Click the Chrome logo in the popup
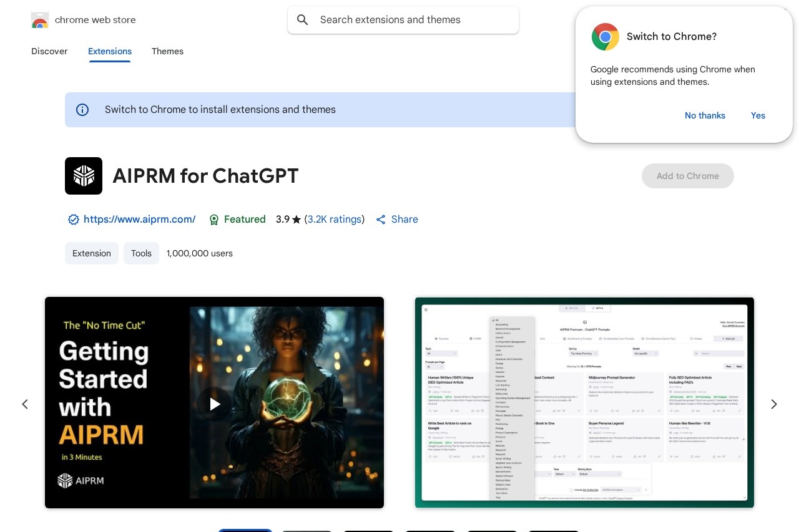Viewport: 799px width, 532px height. (x=605, y=37)
